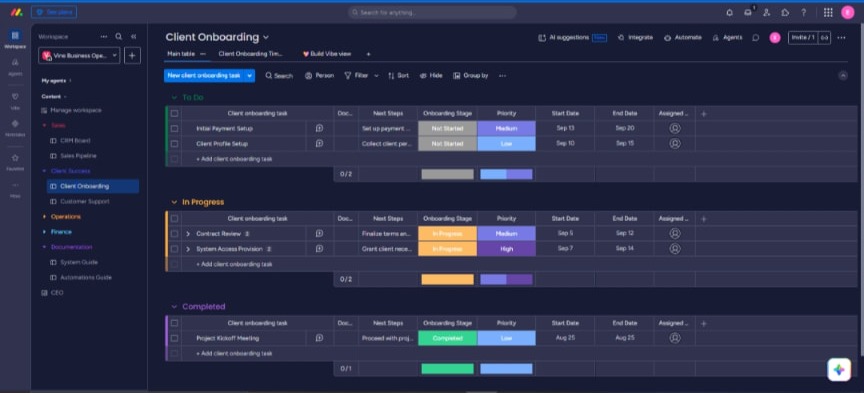Add column plus in the To Do group
Viewport: 864px width, 393px height.
[x=703, y=113]
